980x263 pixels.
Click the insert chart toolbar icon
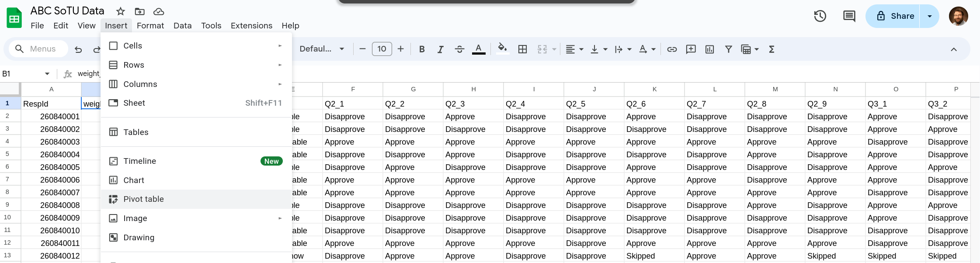click(x=709, y=49)
